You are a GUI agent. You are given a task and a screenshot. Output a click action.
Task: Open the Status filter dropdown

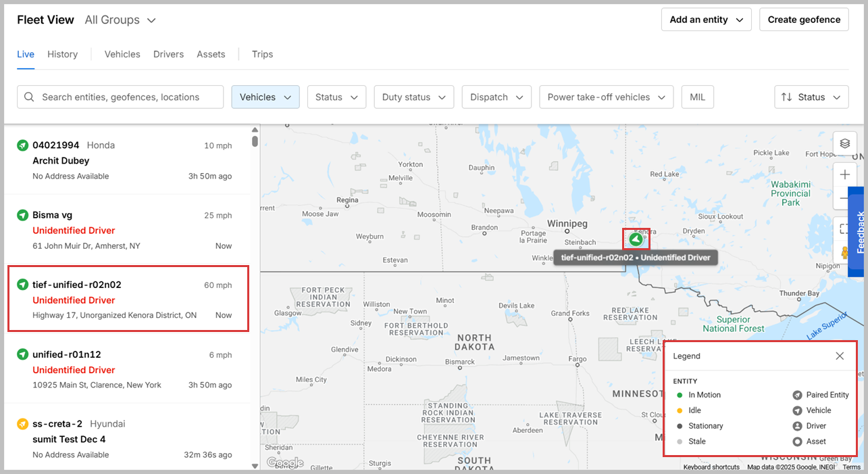click(336, 97)
